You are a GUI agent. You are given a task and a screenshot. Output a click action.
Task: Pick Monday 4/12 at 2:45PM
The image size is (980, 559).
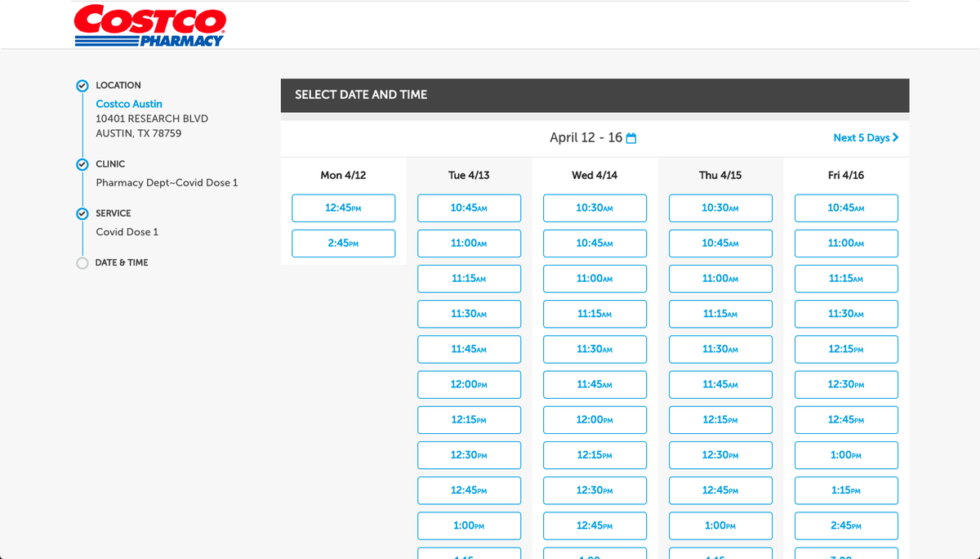[x=343, y=244]
